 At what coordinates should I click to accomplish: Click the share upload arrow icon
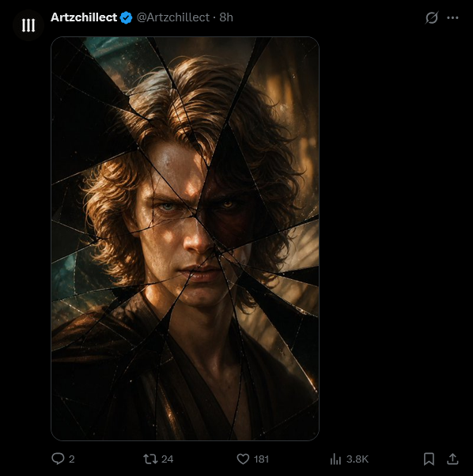(x=452, y=459)
